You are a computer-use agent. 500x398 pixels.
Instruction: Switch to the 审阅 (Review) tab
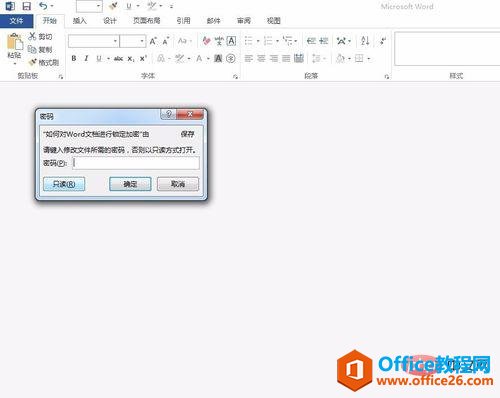(x=244, y=21)
